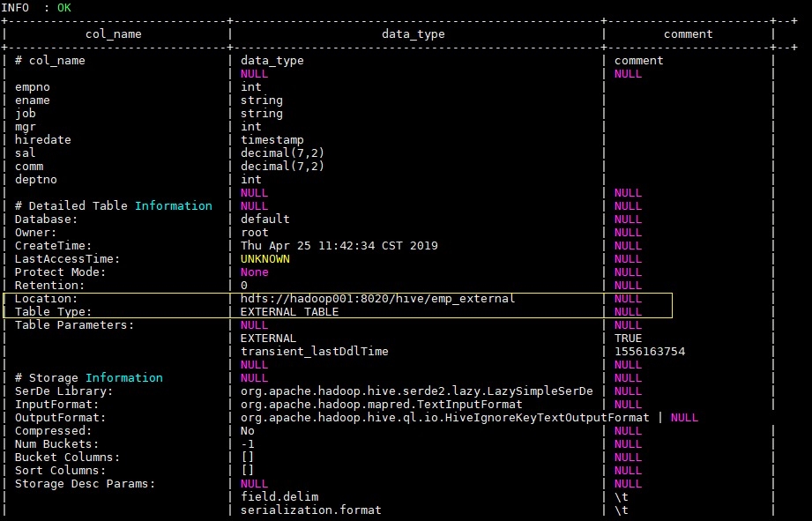
Task: Click the serialization.format parameter
Action: (x=310, y=510)
